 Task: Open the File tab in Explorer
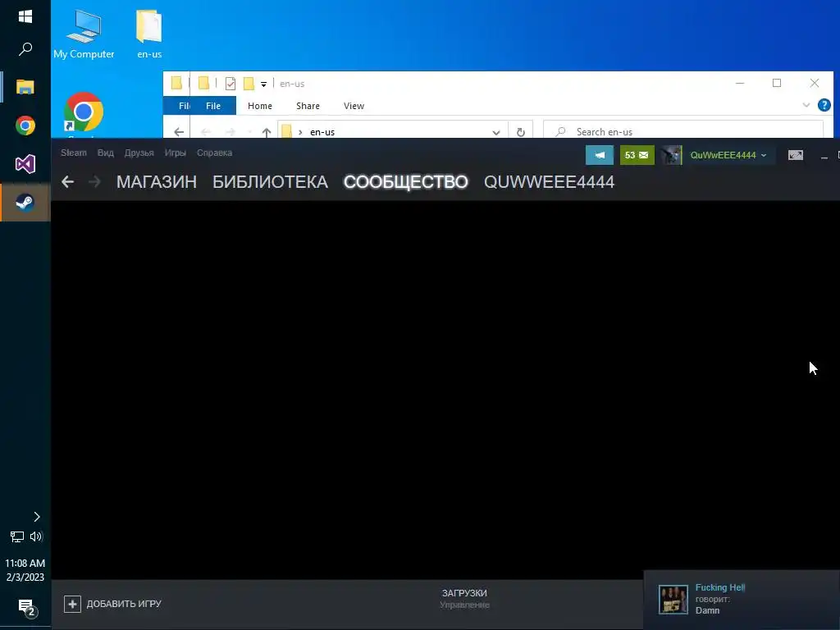coord(213,106)
